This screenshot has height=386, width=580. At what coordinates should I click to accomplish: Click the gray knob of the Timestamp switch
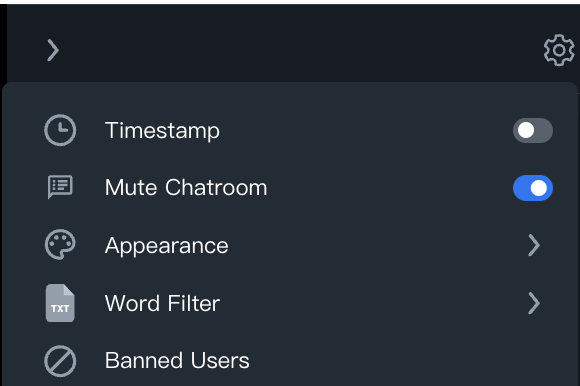[526, 131]
